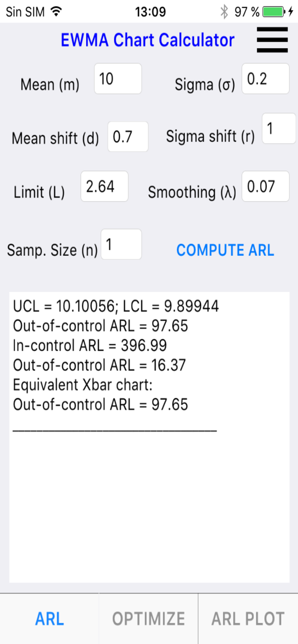Tap the Bluetooth status icon

224,12
